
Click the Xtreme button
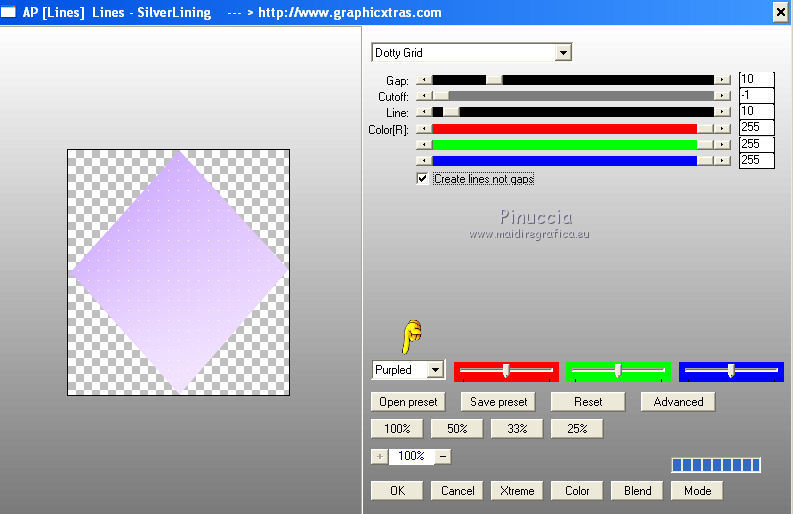[517, 491]
